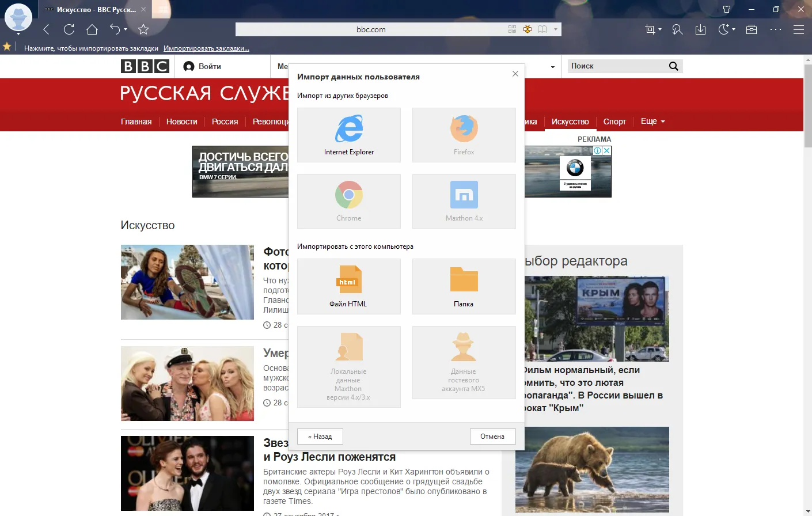The width and height of the screenshot is (812, 516).
Task: Import from Internet Explorer
Action: click(349, 135)
